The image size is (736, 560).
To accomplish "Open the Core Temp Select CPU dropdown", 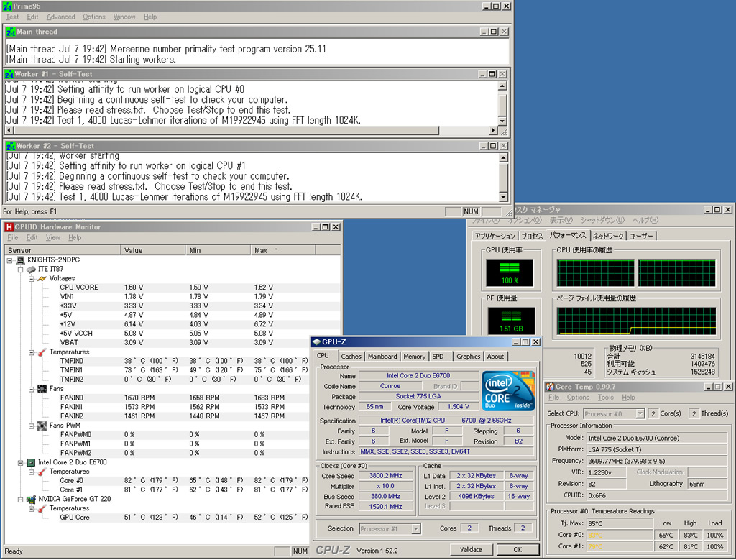I will (640, 413).
